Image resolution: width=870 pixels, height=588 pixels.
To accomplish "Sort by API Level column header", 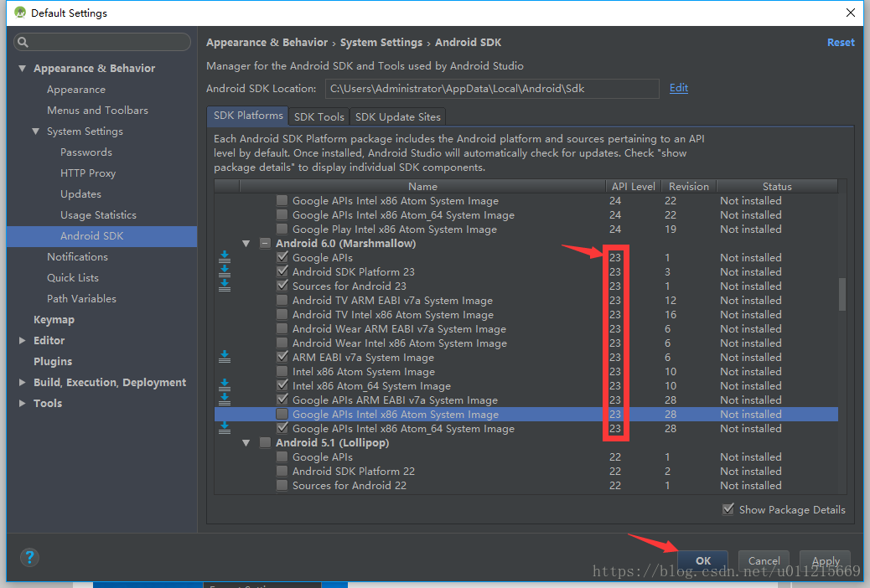I will (x=633, y=187).
